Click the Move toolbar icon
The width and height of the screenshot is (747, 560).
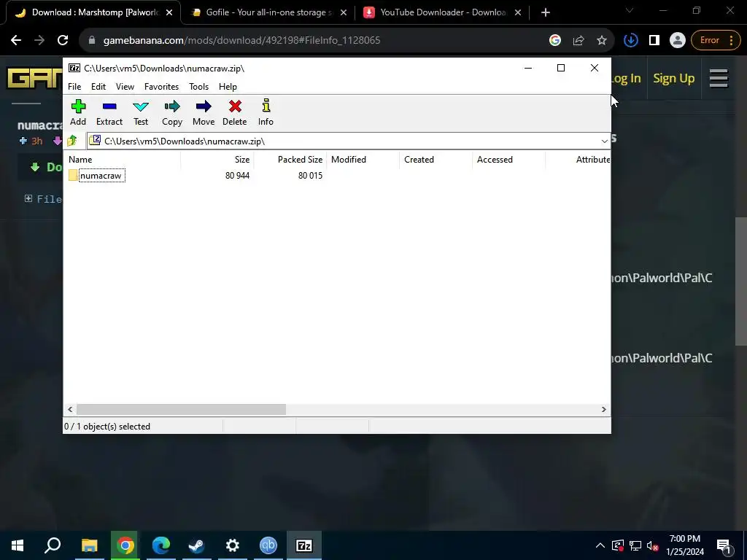point(204,113)
